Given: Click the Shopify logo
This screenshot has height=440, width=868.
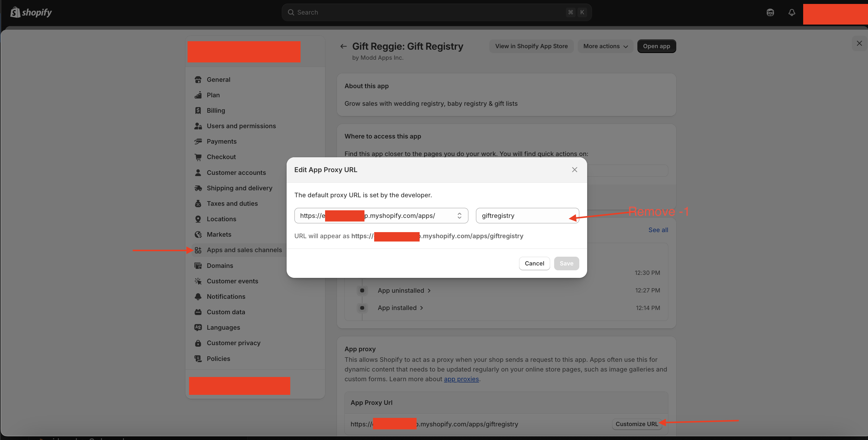Looking at the screenshot, I should tap(31, 12).
